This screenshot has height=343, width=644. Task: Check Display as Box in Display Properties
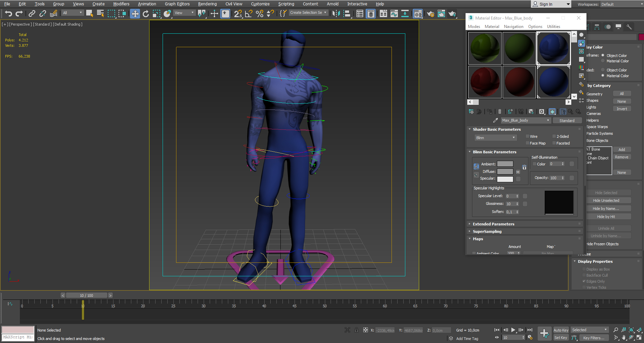tap(584, 269)
